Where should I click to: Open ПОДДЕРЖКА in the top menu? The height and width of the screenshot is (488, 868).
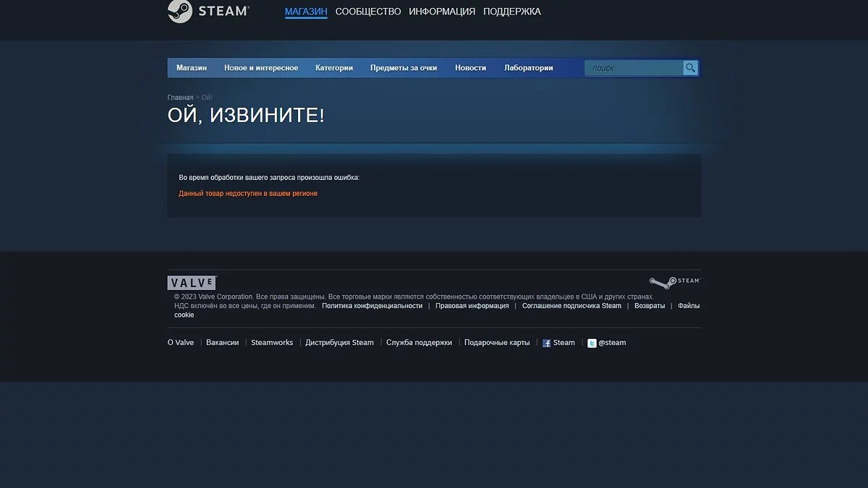(511, 12)
